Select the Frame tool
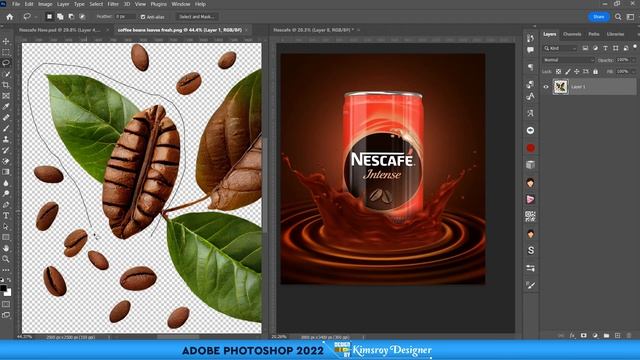640x360 pixels. tap(6, 96)
